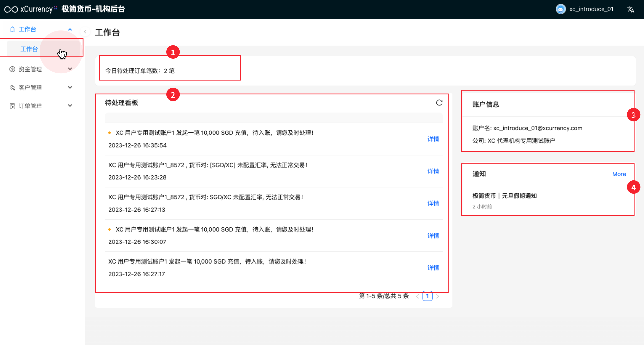Open 详情 for the 16:35:54 deposit entry

pyautogui.click(x=433, y=139)
